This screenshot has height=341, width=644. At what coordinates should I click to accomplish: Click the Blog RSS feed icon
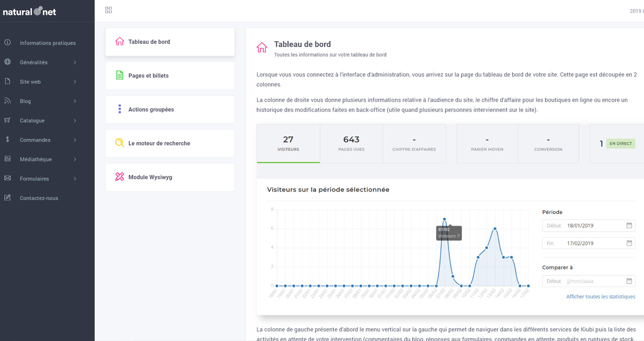coord(8,101)
